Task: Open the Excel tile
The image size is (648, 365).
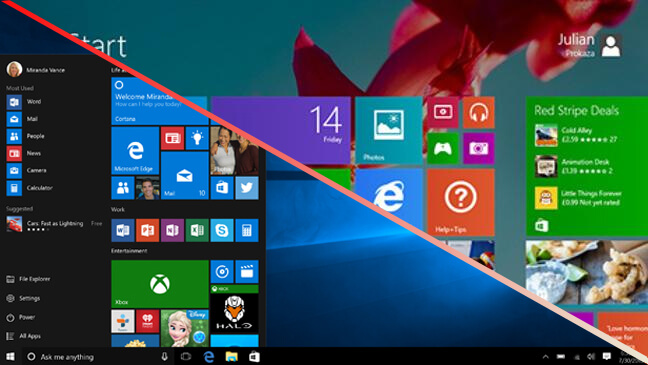Action: click(197, 230)
